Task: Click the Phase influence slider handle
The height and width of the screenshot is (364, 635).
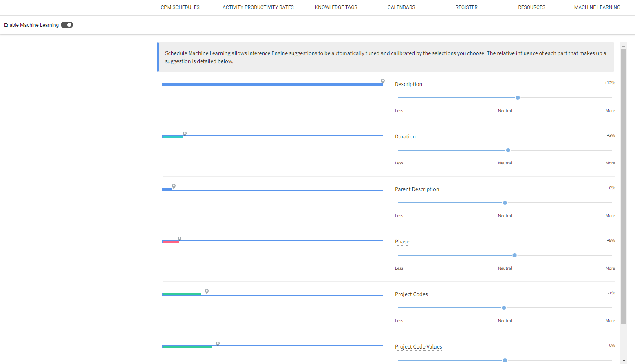Action: click(x=514, y=255)
